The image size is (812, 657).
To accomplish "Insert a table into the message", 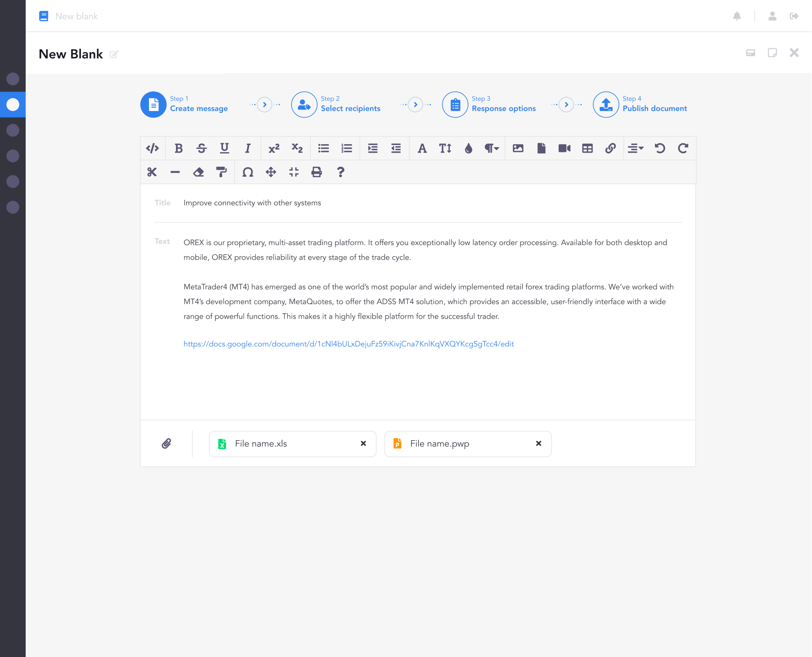I will [x=587, y=148].
